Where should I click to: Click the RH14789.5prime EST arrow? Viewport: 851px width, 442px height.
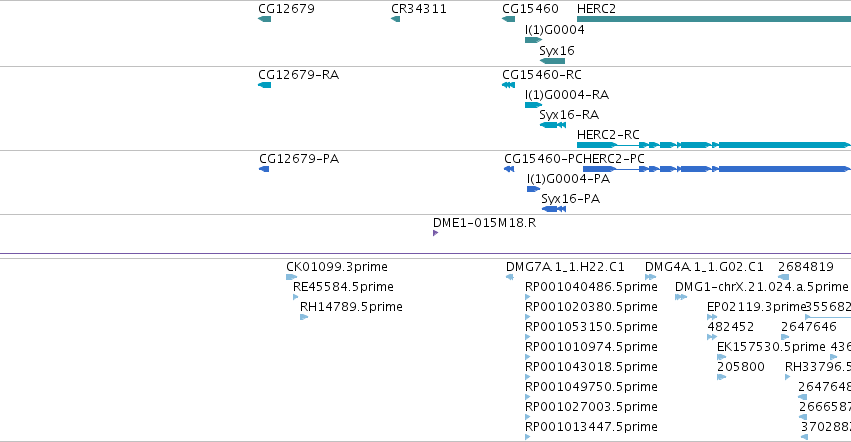point(304,317)
